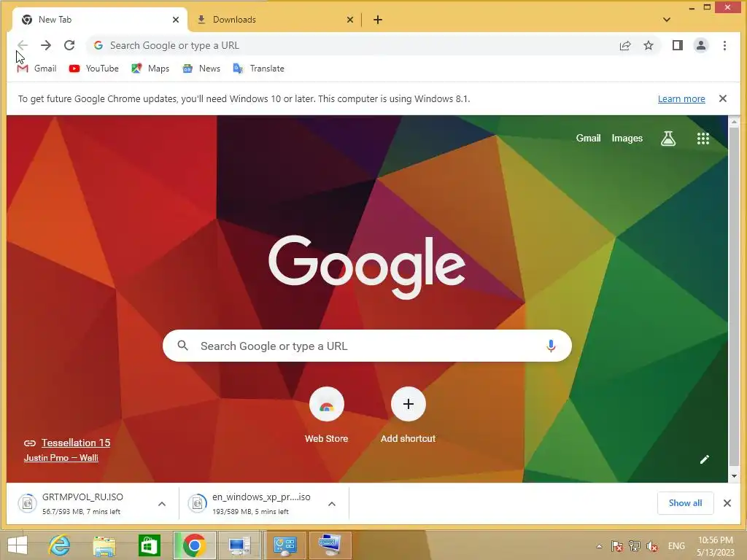Open the muted volume tray icon

[652, 546]
